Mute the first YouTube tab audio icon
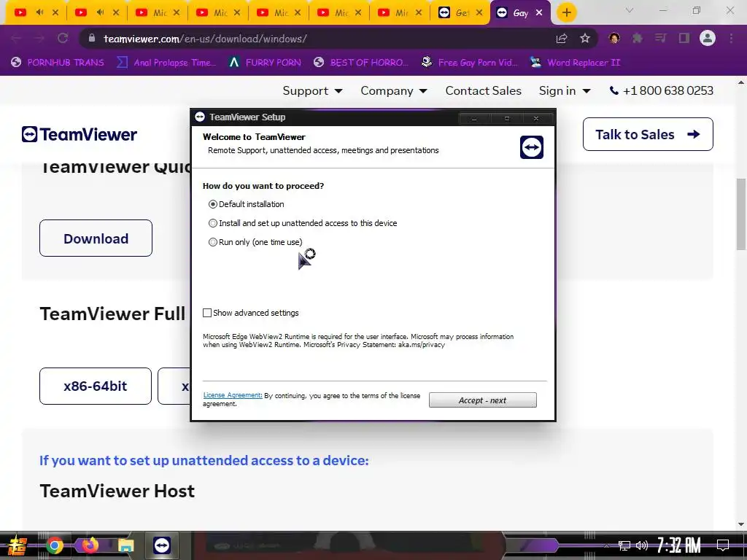Screen dimensions: 747x560 tap(40, 12)
